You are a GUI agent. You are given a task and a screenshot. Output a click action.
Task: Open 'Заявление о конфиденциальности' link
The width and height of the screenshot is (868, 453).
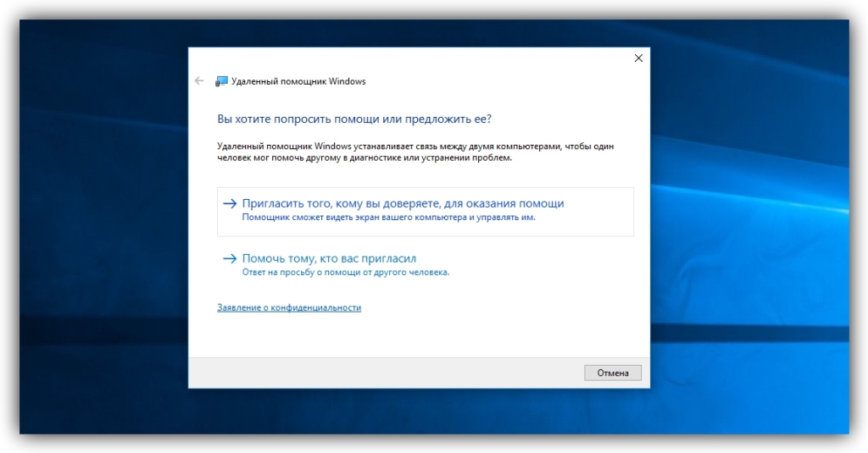click(x=289, y=307)
